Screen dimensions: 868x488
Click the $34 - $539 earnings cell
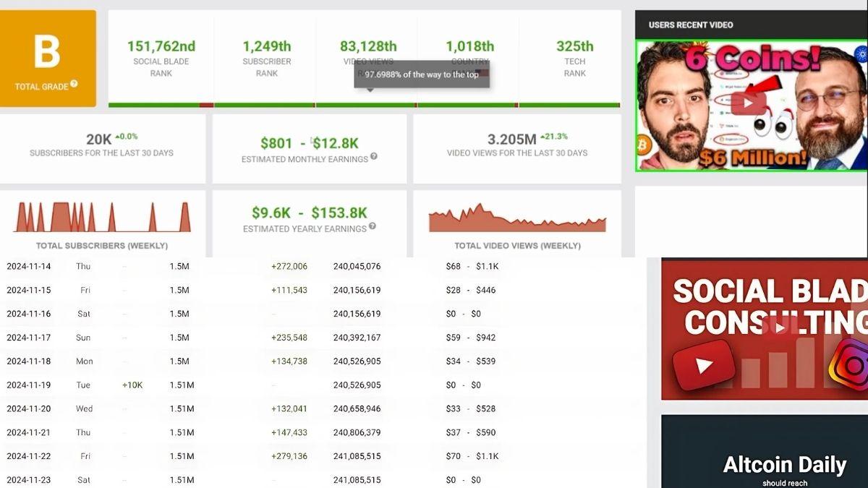coord(471,361)
